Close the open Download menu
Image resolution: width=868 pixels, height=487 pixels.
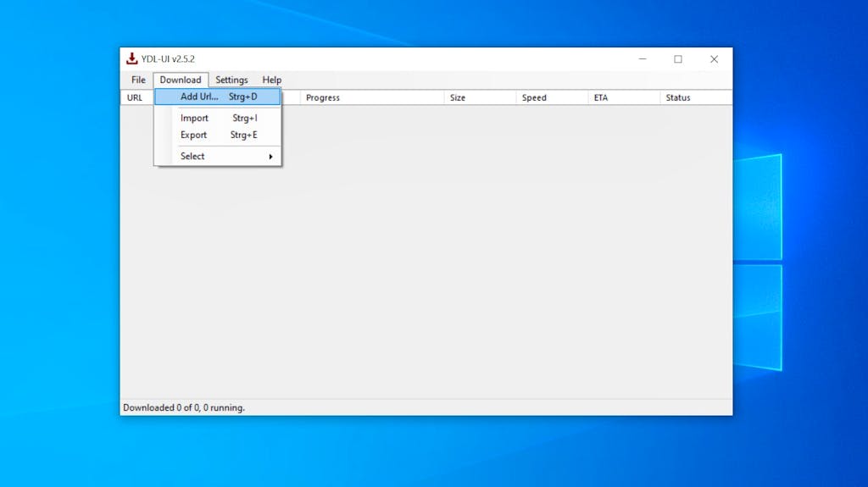point(181,80)
